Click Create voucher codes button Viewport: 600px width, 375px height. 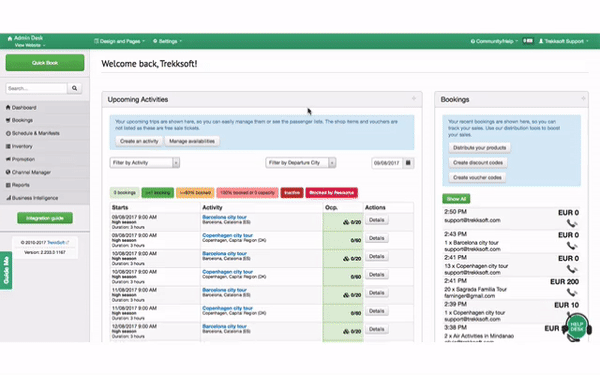(x=477, y=178)
